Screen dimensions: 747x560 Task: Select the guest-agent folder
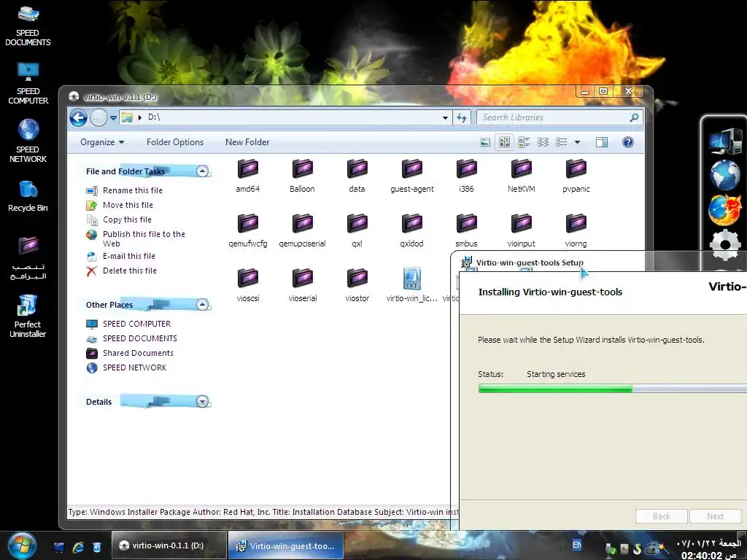coord(411,175)
